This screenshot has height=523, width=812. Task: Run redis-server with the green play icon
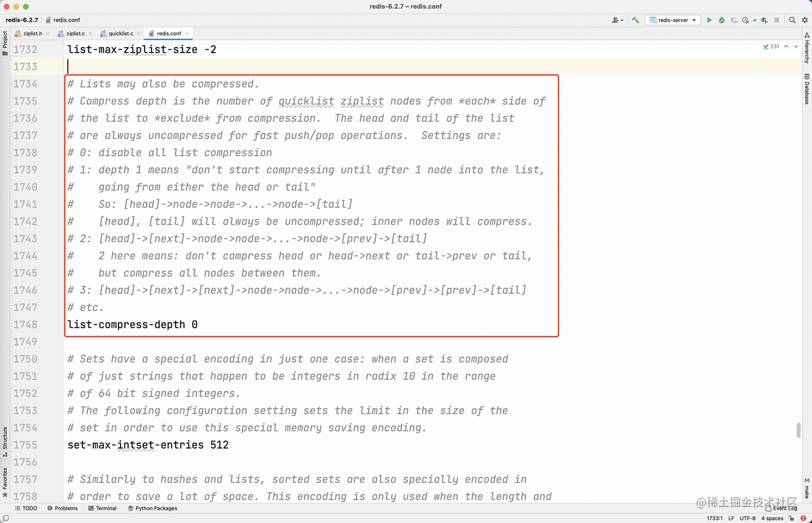coord(709,20)
